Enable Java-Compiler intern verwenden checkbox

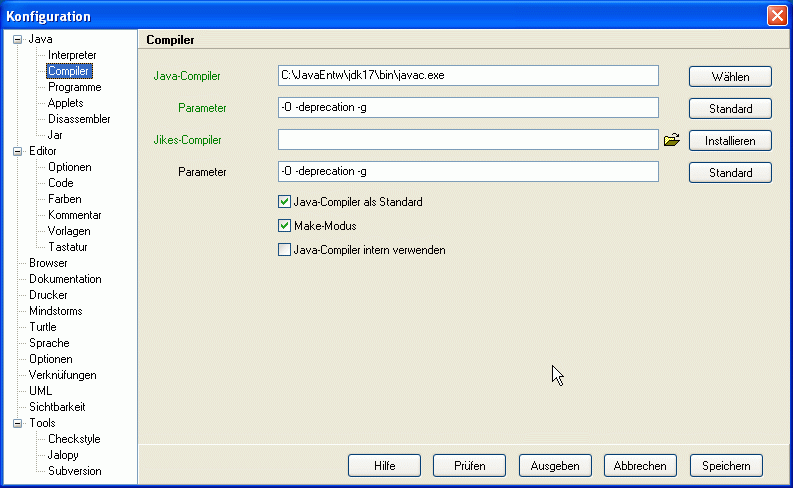284,250
